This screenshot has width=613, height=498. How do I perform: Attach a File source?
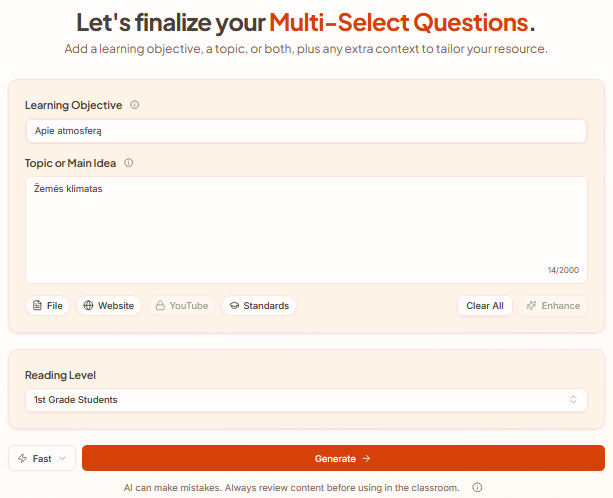pyautogui.click(x=47, y=306)
